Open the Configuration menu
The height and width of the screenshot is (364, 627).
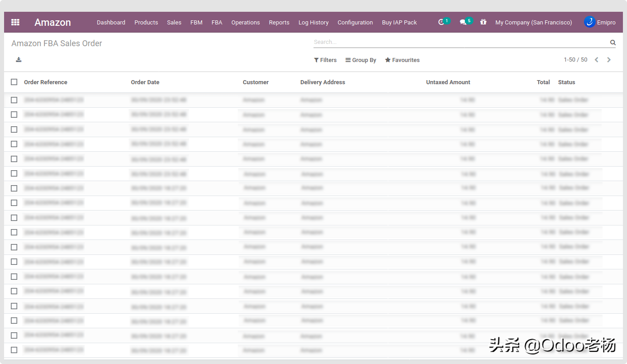tap(355, 22)
